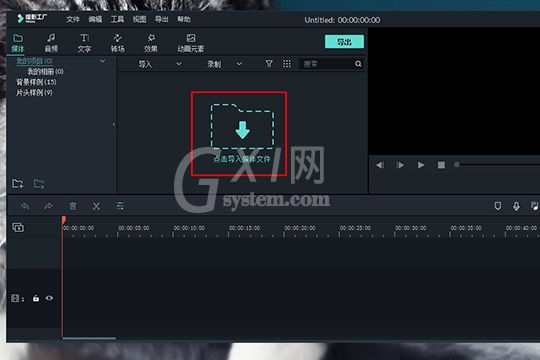The image size is (540, 360).
Task: Open the 录制 record dropdown
Action: (x=224, y=64)
